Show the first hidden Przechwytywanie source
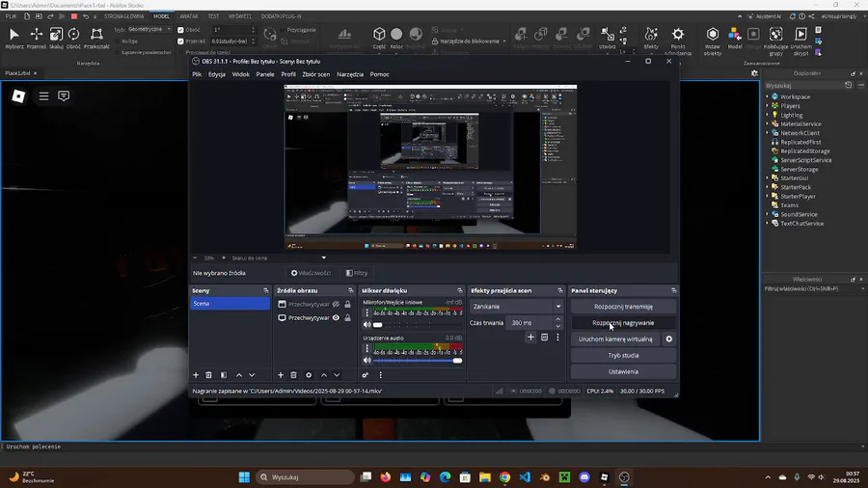The image size is (868, 488). (x=336, y=305)
